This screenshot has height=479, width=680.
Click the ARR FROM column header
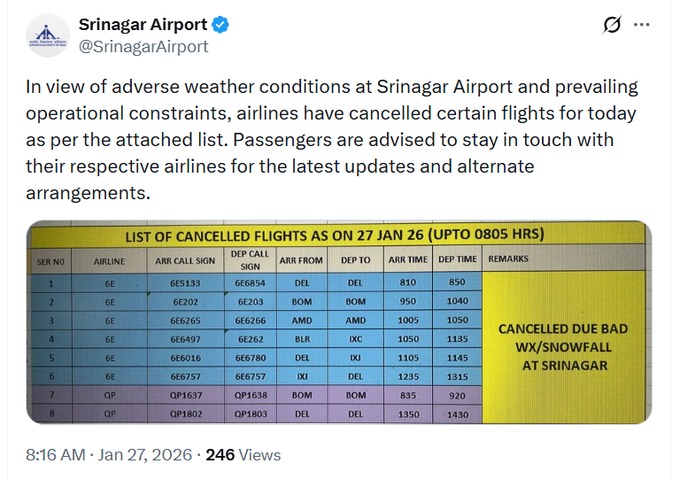point(301,260)
